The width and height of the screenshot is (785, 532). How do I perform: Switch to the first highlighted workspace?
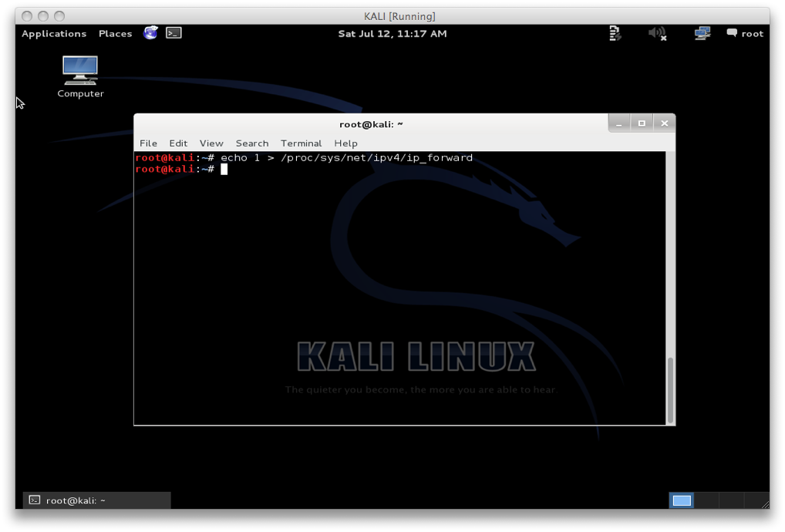682,500
